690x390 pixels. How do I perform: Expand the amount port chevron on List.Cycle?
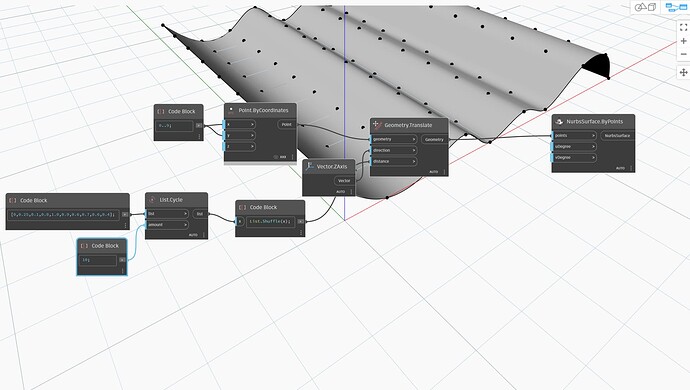point(185,224)
